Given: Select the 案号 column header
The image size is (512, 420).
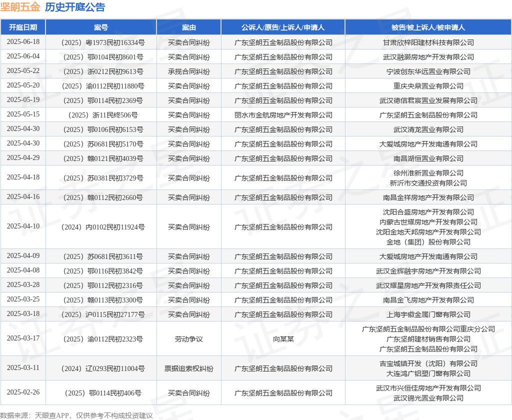Looking at the screenshot, I should [x=101, y=27].
